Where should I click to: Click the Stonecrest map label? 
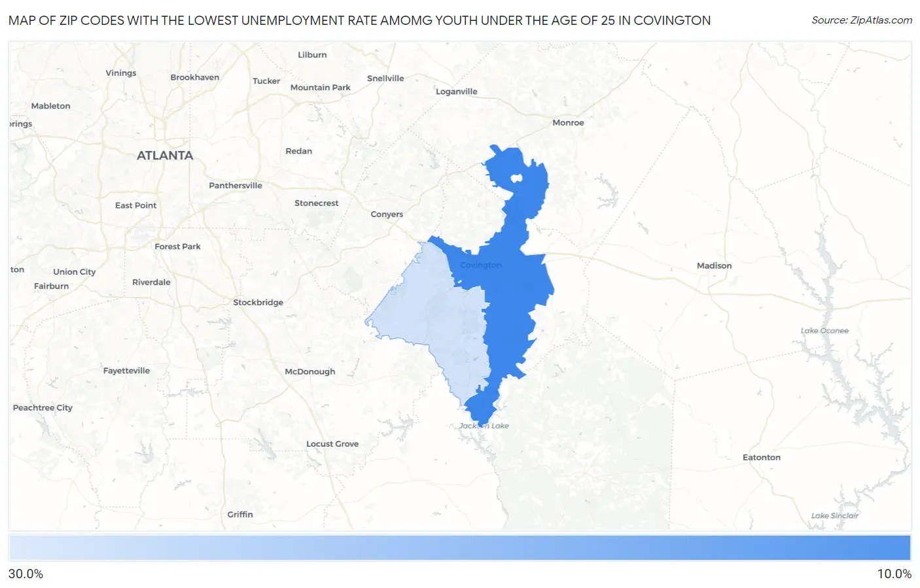pos(317,203)
